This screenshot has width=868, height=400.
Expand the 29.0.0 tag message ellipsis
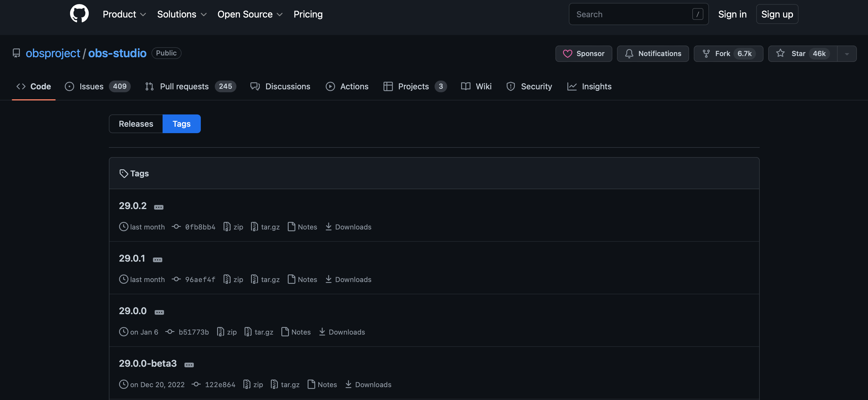coord(159,312)
